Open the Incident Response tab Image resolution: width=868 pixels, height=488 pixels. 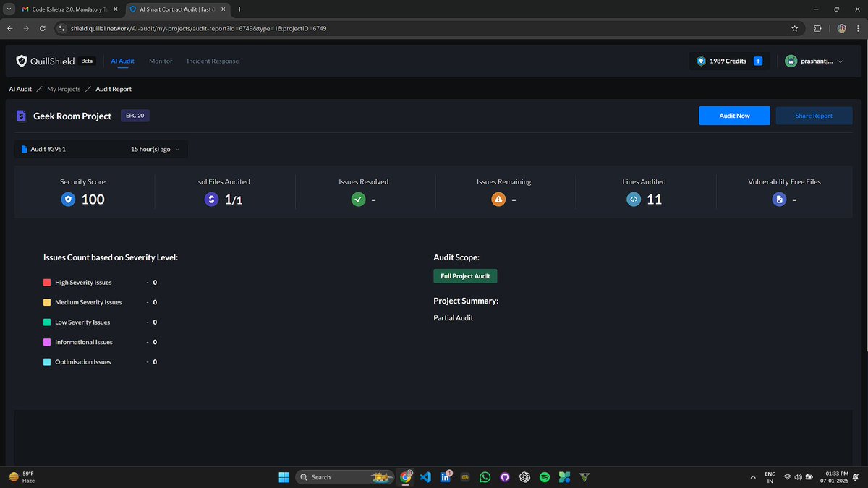click(x=213, y=61)
